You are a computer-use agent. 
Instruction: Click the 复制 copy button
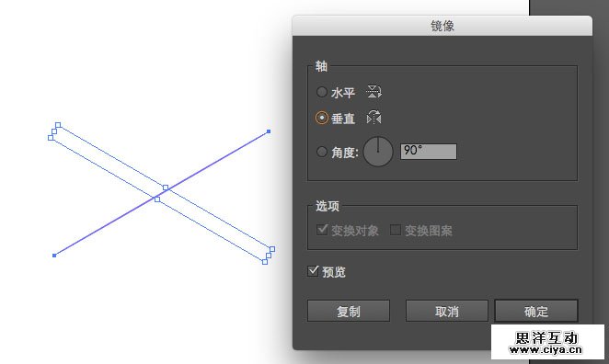[349, 311]
